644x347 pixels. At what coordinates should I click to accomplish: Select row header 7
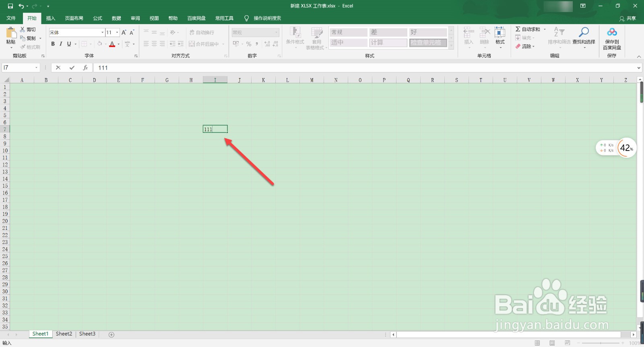point(5,129)
